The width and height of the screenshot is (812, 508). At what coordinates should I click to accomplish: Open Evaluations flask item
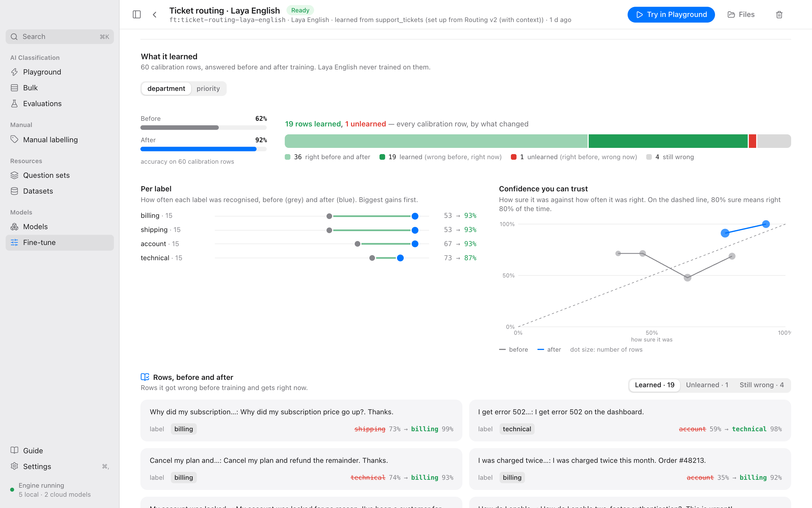coord(60,104)
